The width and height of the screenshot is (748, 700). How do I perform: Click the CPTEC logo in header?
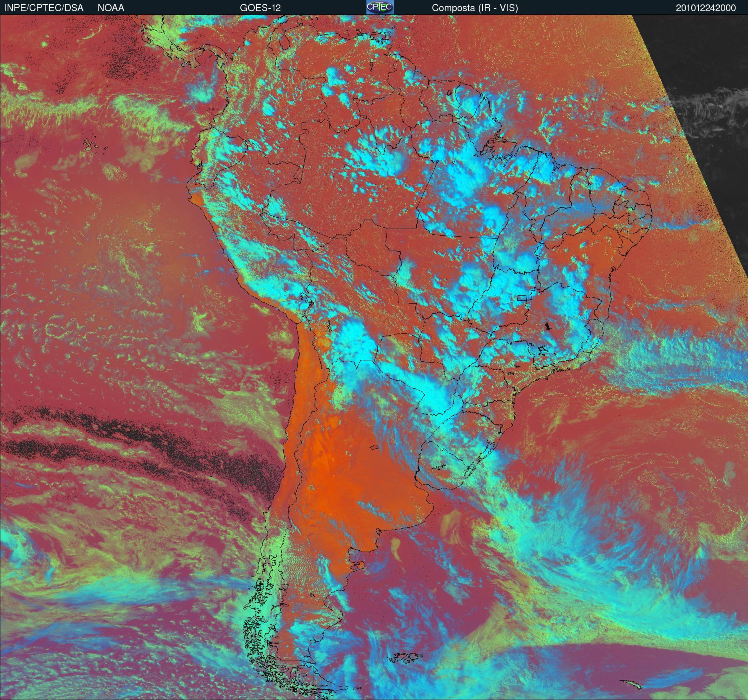click(380, 7)
